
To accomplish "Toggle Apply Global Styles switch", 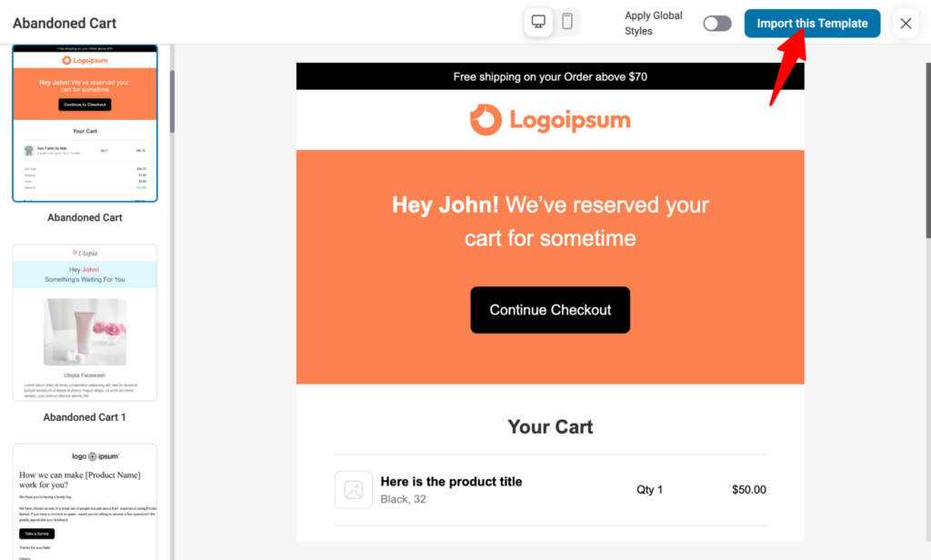I will [717, 24].
